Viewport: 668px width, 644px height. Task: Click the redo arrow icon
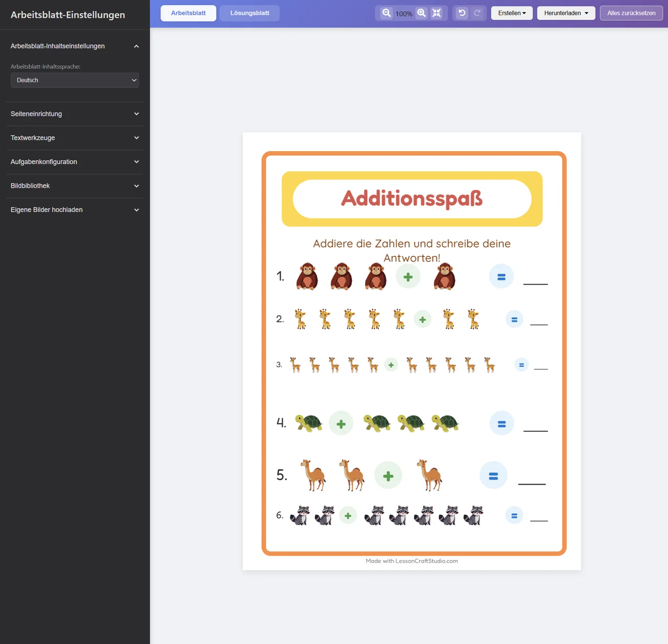point(477,13)
